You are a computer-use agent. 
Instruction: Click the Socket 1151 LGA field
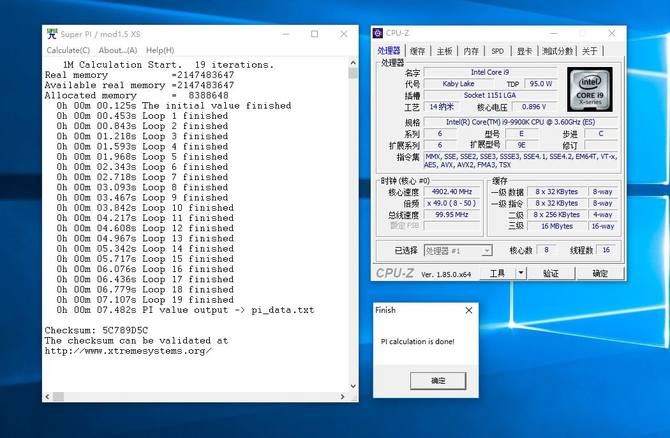click(490, 95)
